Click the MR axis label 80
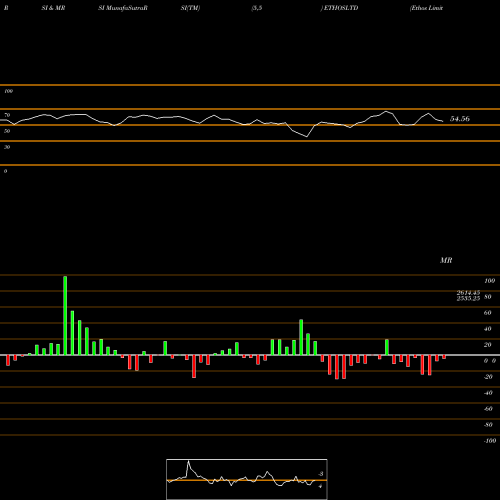The image size is (500, 500). coord(488,297)
